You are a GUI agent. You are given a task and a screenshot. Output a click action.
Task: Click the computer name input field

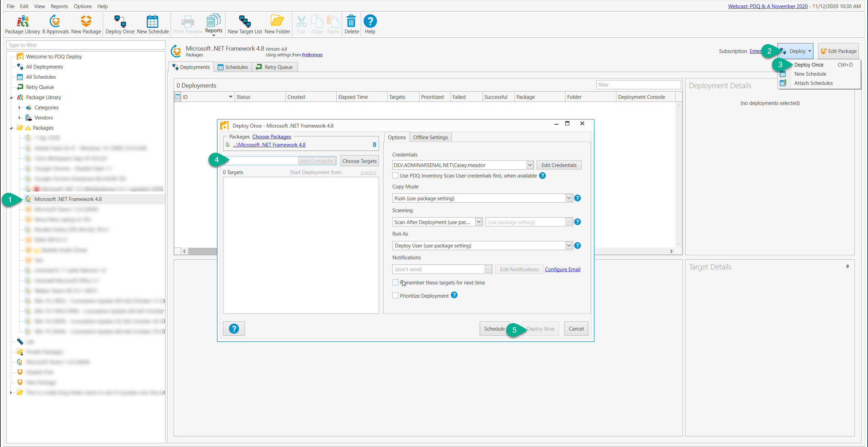click(261, 161)
